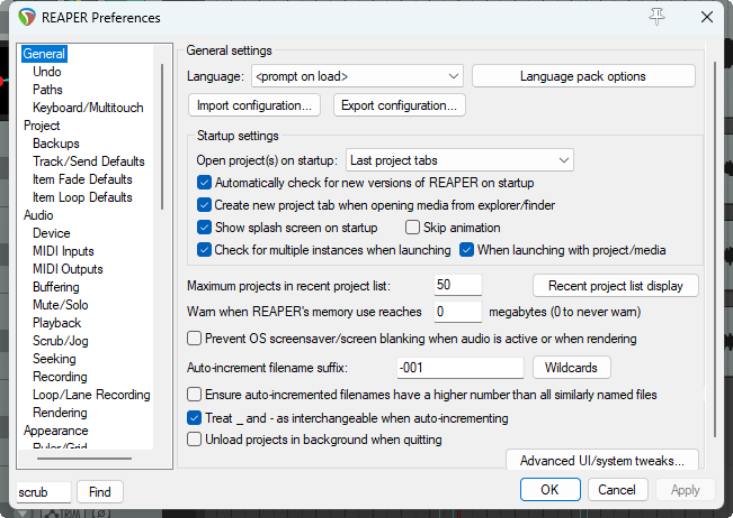Open the Recording preferences page
Screen dimensions: 733x518
coord(60,376)
